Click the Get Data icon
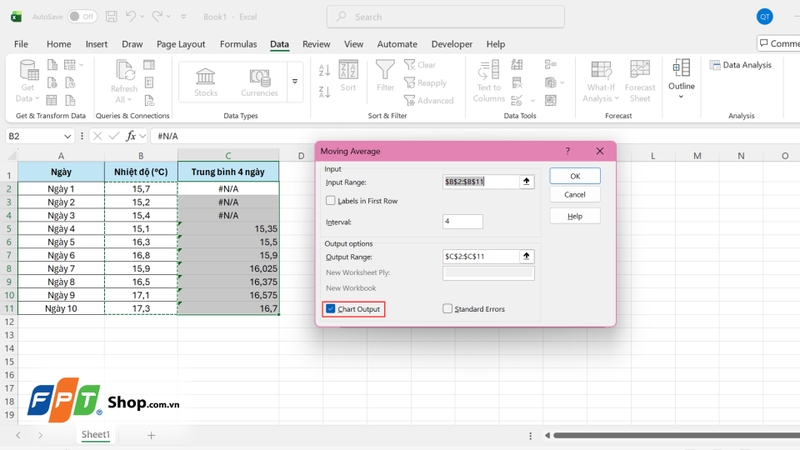This screenshot has width=800, height=450. click(x=29, y=73)
